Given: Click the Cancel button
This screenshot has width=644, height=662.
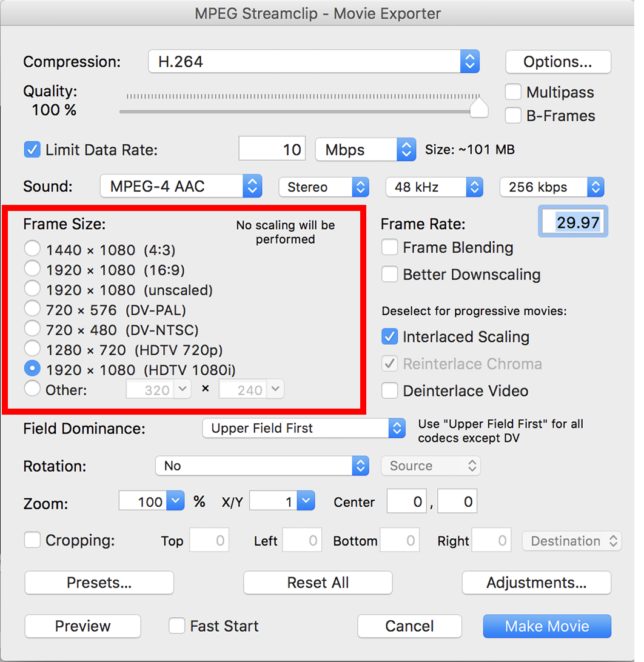Looking at the screenshot, I should click(x=410, y=626).
